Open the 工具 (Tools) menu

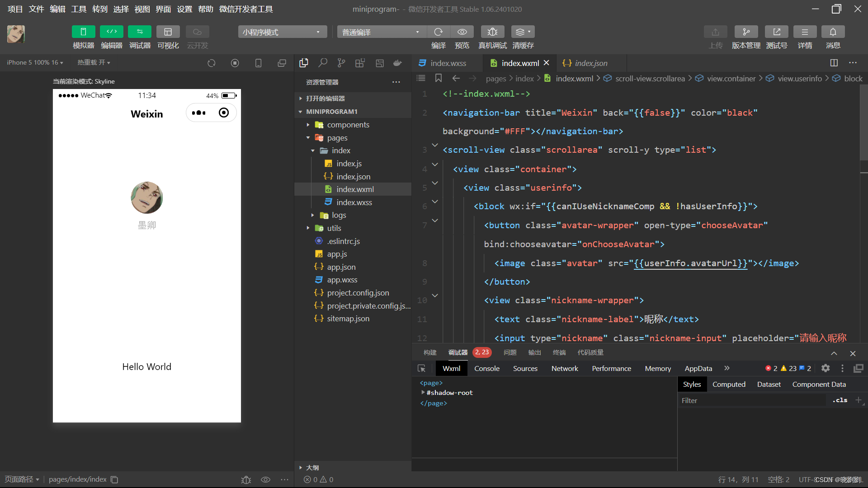[x=79, y=9]
